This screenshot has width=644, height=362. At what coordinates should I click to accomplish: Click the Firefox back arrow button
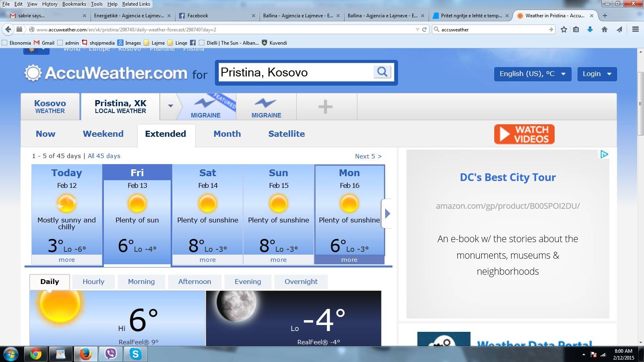click(x=8, y=29)
